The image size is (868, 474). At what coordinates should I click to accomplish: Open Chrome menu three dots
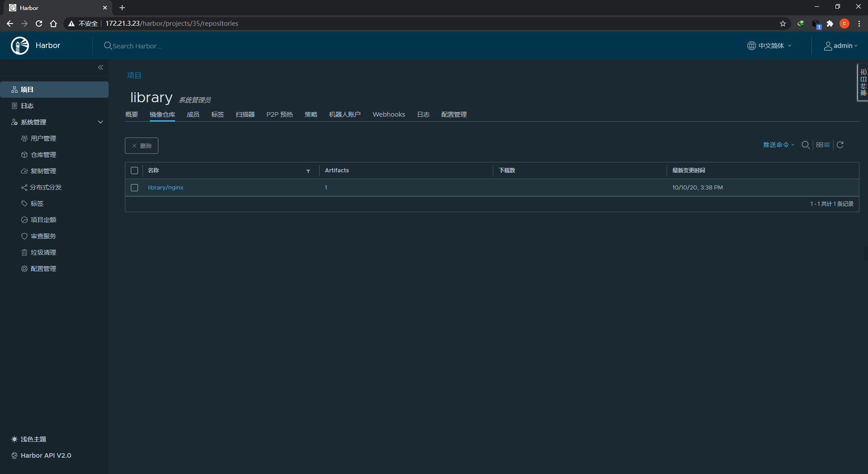pyautogui.click(x=859, y=24)
